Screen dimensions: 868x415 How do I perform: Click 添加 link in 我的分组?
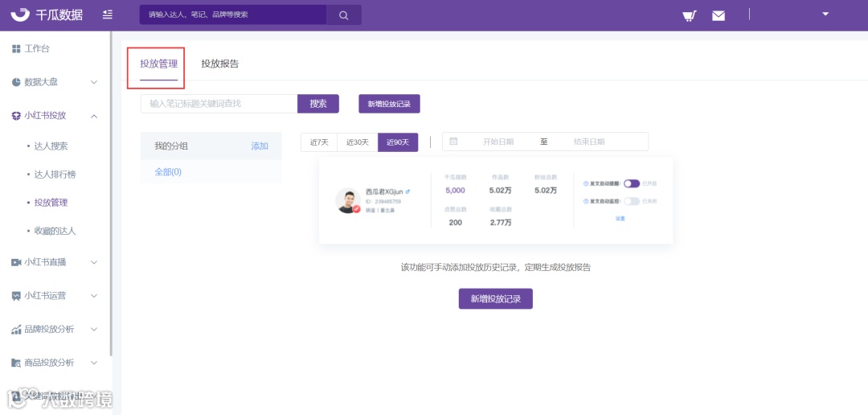point(260,146)
